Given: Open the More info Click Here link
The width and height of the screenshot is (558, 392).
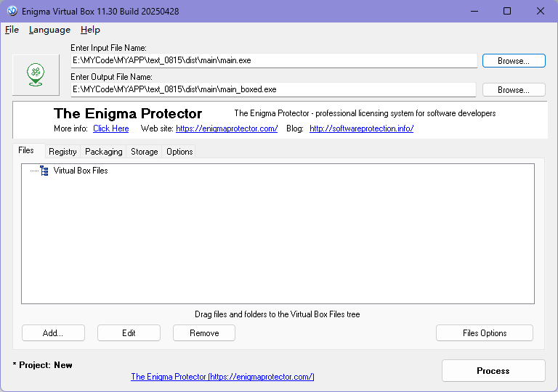Looking at the screenshot, I should 111,128.
